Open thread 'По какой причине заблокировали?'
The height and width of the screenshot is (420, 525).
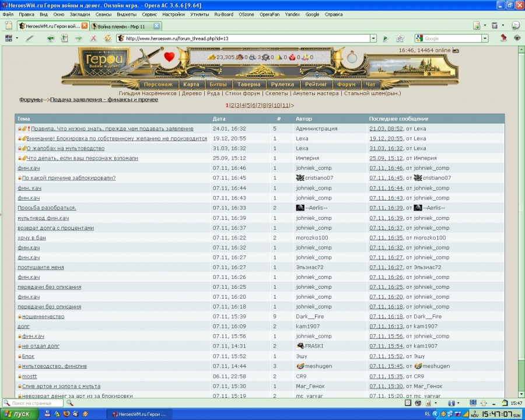[x=68, y=178]
